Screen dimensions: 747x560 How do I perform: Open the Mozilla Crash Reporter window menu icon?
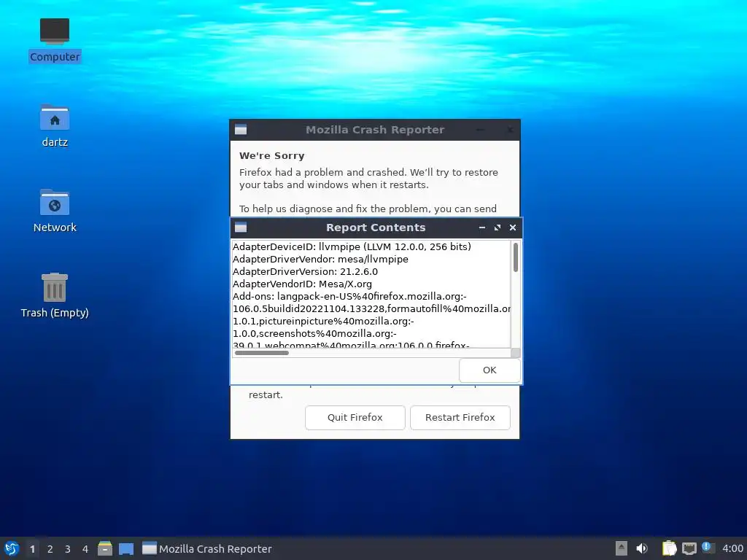point(241,130)
